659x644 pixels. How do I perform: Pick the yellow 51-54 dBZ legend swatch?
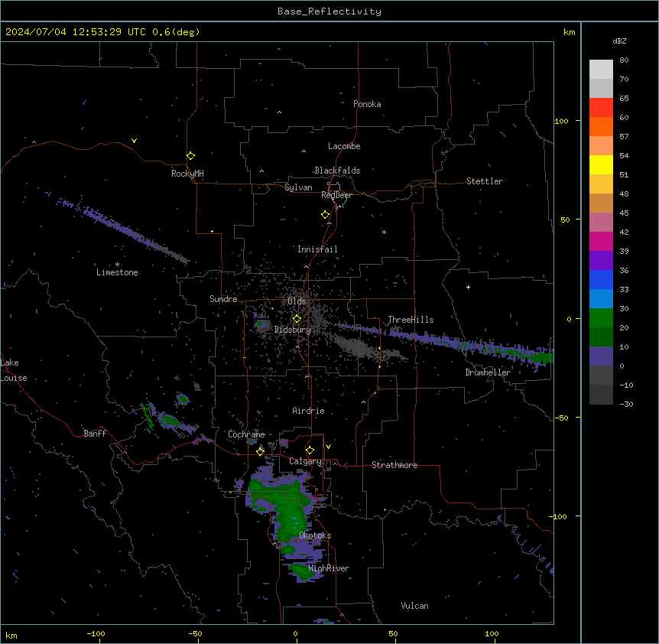click(601, 164)
